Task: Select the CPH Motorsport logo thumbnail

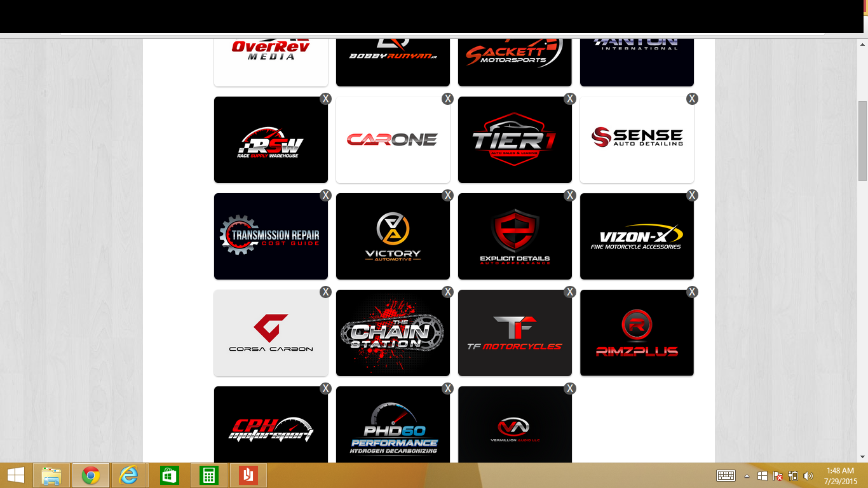Action: pos(271,426)
